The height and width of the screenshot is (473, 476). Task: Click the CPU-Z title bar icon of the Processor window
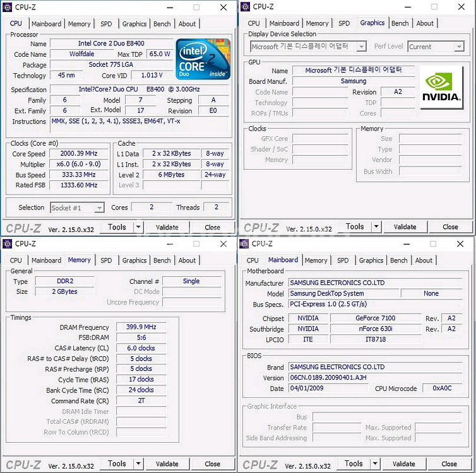tap(8, 7)
